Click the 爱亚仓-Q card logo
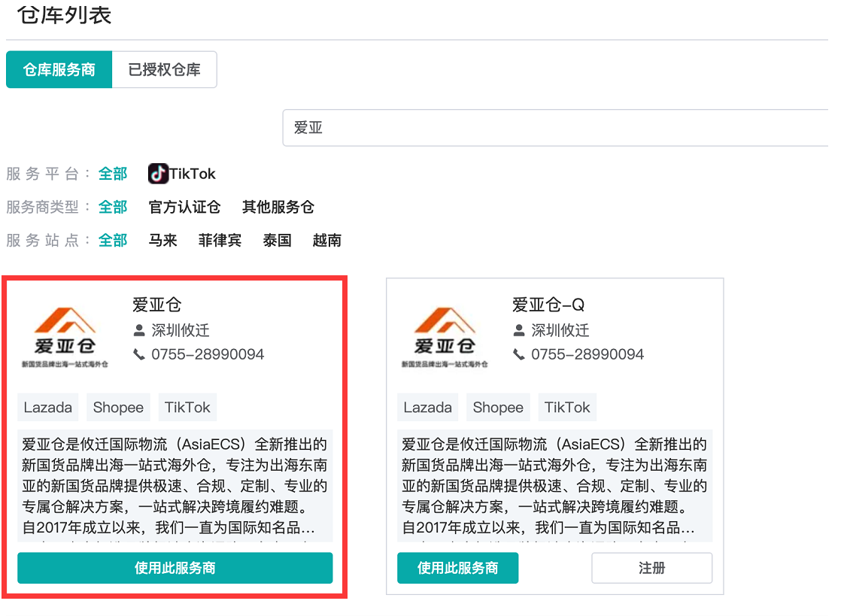Viewport: 844px width, 616px height. click(x=445, y=337)
